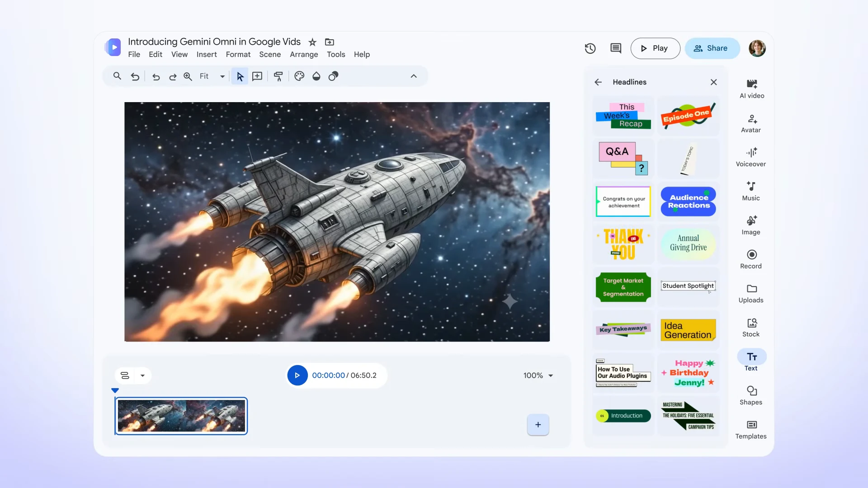
Task: Open the Avatar sidebar tool
Action: click(751, 123)
